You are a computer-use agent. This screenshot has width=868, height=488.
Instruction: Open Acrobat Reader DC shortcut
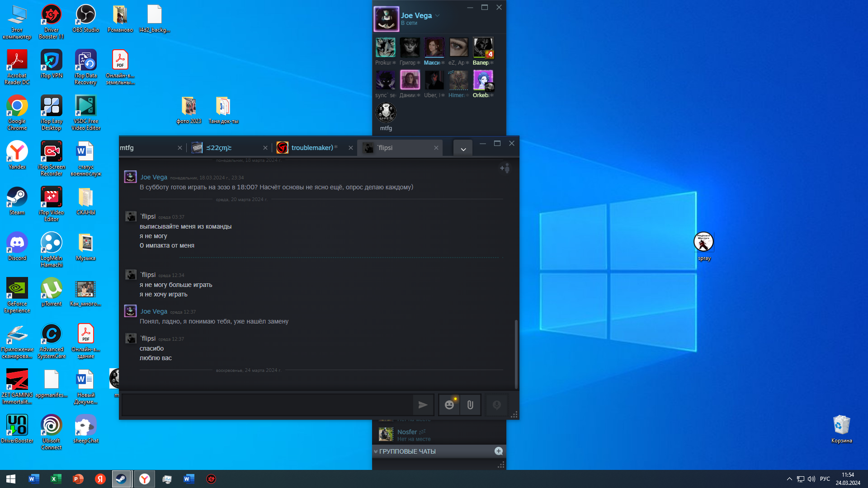click(17, 67)
